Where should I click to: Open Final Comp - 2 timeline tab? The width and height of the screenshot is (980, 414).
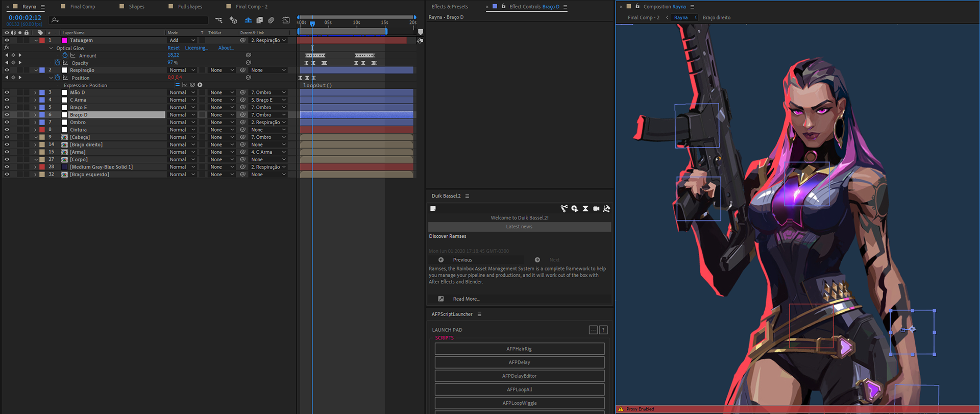(x=252, y=7)
